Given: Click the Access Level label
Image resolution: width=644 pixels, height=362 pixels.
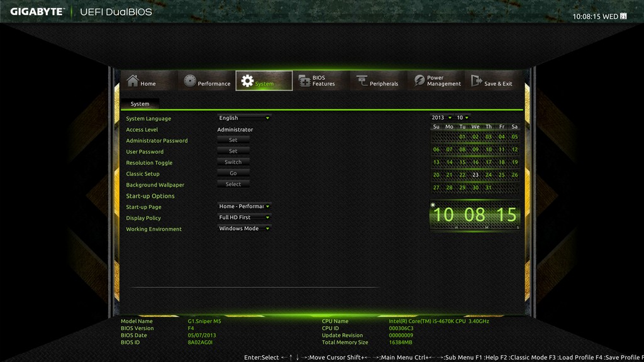Looking at the screenshot, I should click(x=142, y=129).
